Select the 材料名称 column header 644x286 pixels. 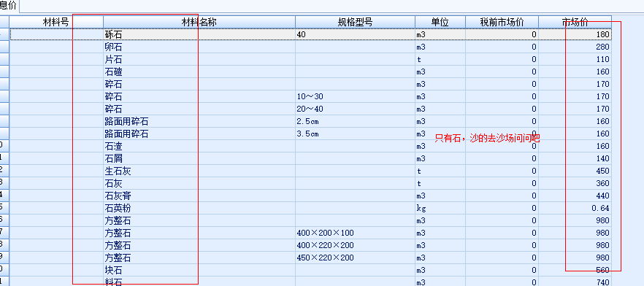pyautogui.click(x=199, y=22)
